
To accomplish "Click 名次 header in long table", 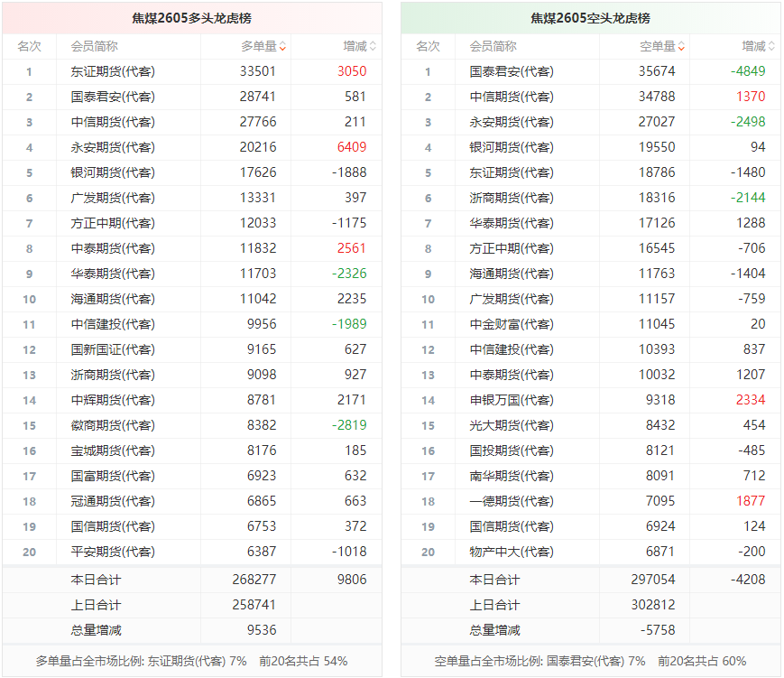I will tap(30, 47).
